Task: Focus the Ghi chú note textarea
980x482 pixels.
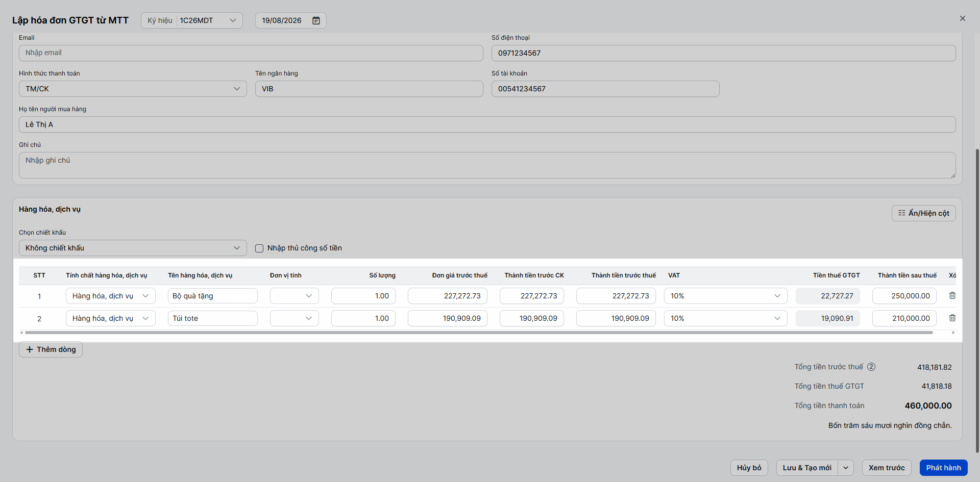Action: click(x=487, y=165)
